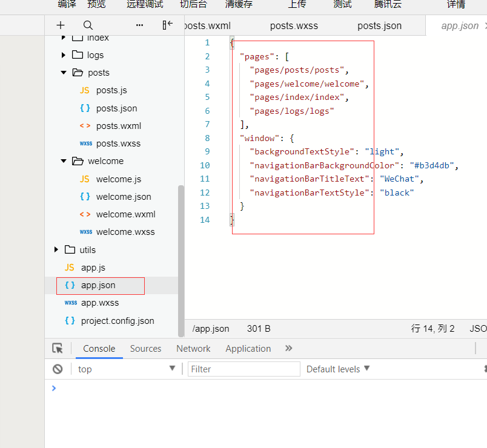The height and width of the screenshot is (448, 487).
Task: Switch to the Sources tab
Action: tap(145, 348)
